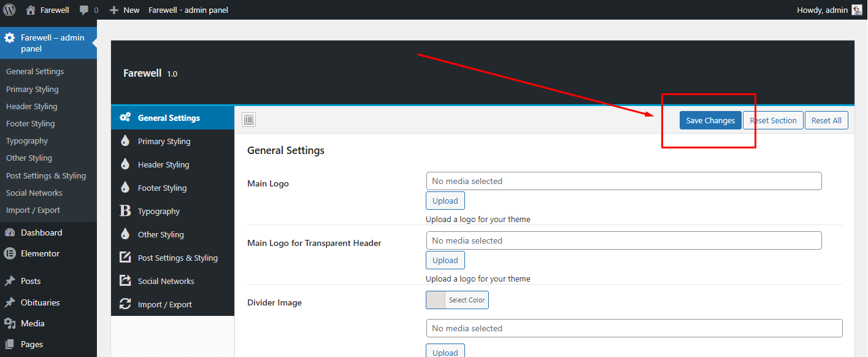This screenshot has width=868, height=357.
Task: Click the Post Settings edit icon
Action: 125,258
